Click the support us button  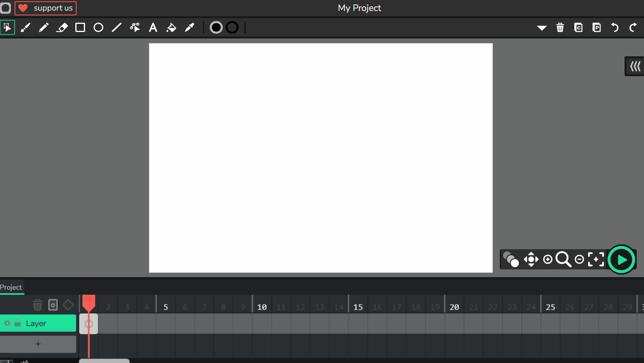(46, 8)
